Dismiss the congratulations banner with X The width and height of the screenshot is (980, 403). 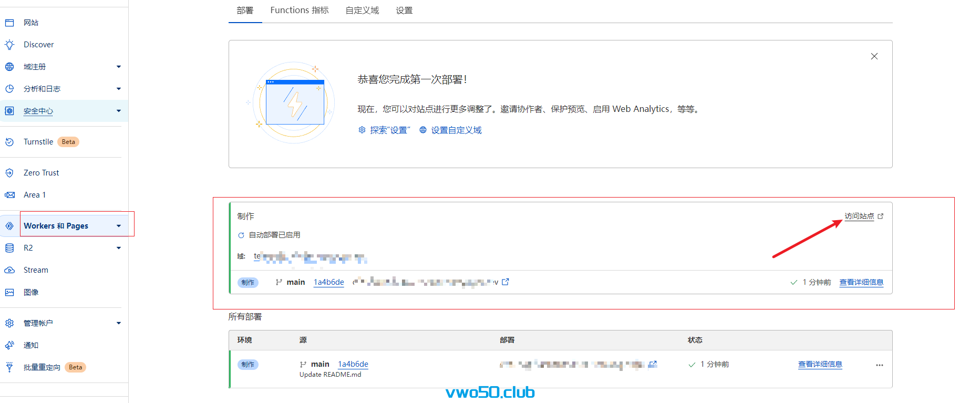[x=874, y=56]
